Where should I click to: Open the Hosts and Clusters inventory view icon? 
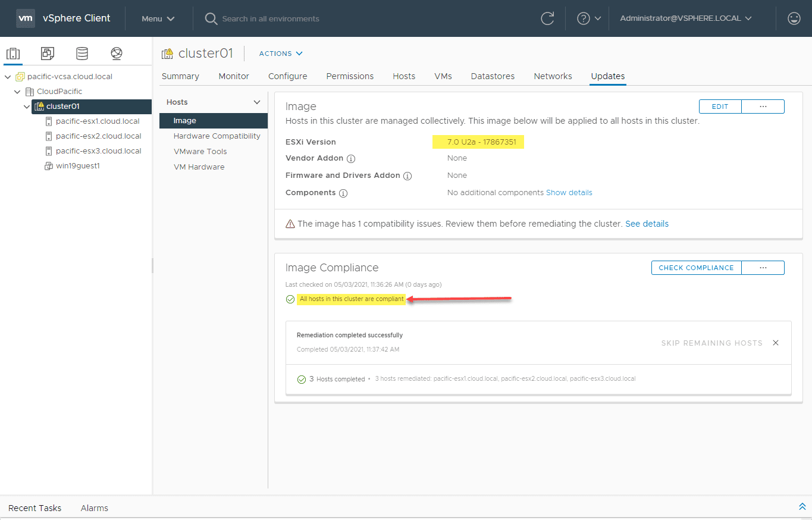coord(13,54)
